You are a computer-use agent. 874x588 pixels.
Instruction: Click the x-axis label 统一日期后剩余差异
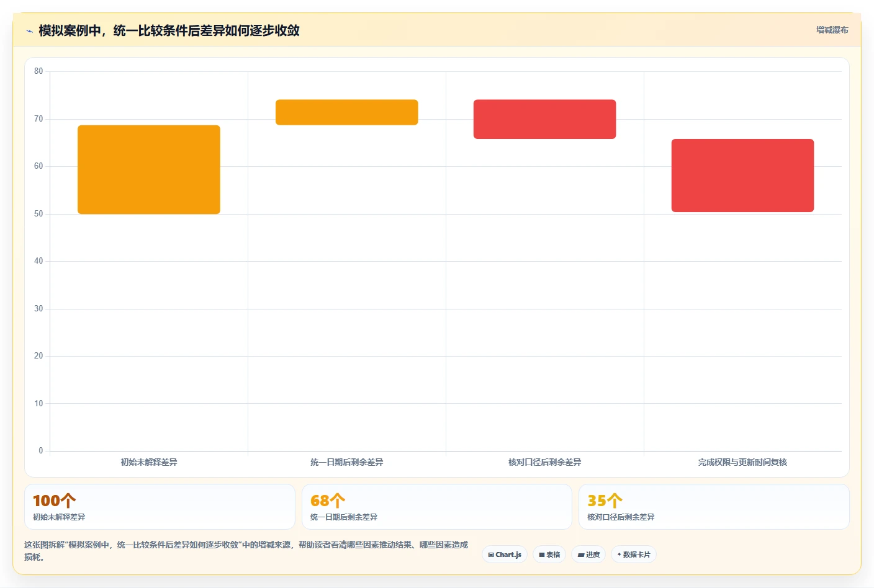347,462
